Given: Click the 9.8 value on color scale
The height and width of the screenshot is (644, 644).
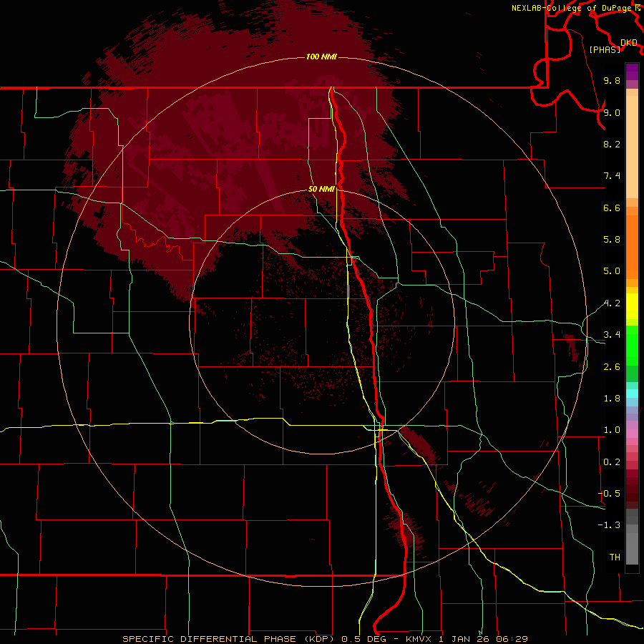Looking at the screenshot, I should [612, 80].
